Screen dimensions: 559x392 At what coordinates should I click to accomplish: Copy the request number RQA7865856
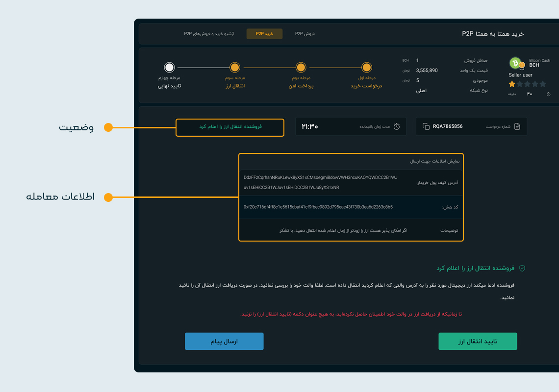coord(426,126)
